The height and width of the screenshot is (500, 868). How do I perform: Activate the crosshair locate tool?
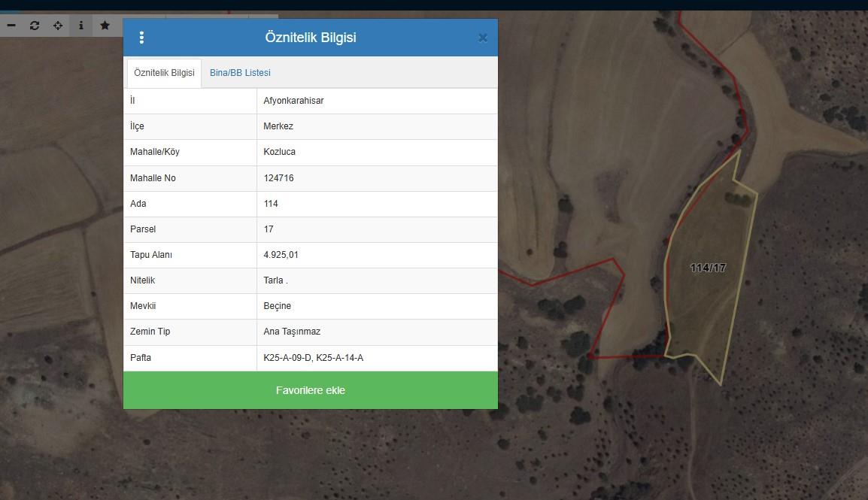58,26
